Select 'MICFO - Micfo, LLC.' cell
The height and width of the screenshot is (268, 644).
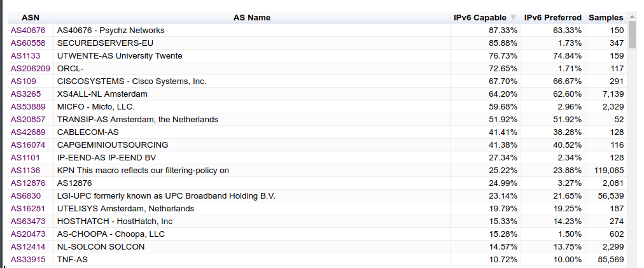coord(252,107)
